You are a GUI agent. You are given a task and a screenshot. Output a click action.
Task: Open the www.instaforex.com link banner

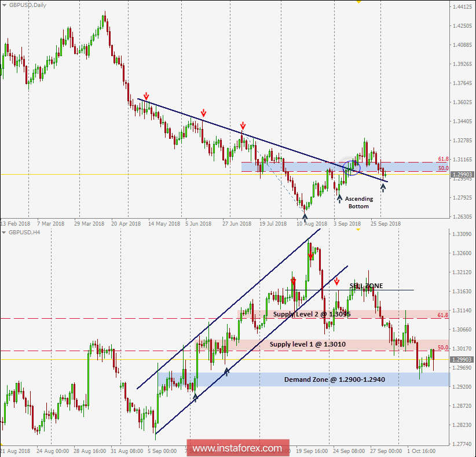238,448
